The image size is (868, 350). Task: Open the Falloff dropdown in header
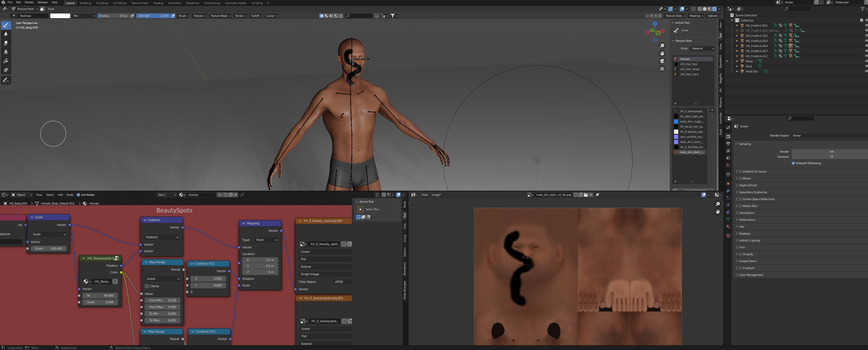(x=256, y=16)
